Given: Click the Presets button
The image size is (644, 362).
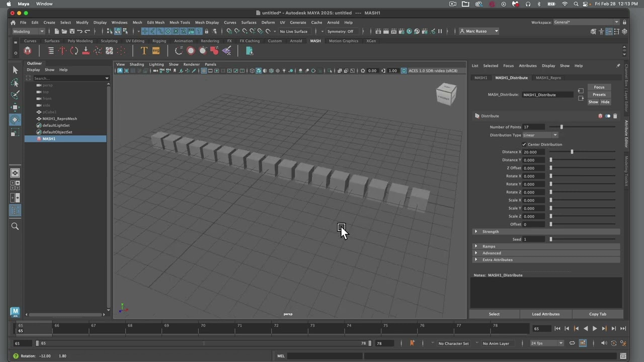Looking at the screenshot, I should [599, 95].
